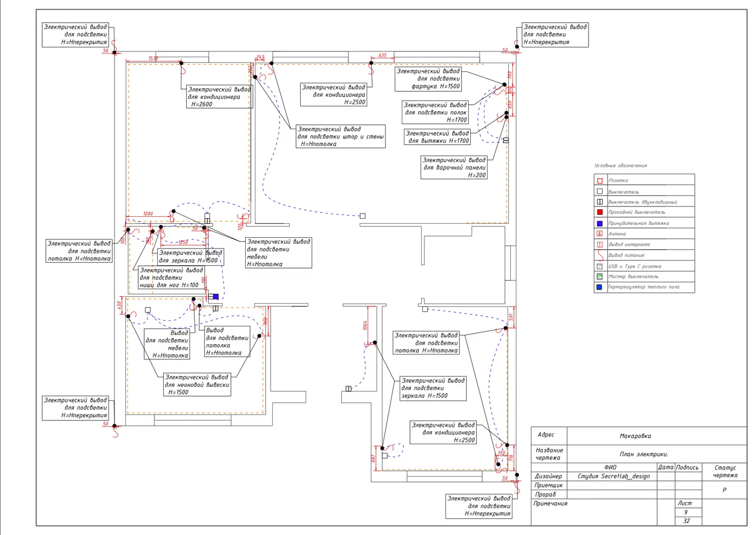Click the red Розетка symbol in the legend
Viewport: 756px width, 535px height.
click(x=599, y=180)
